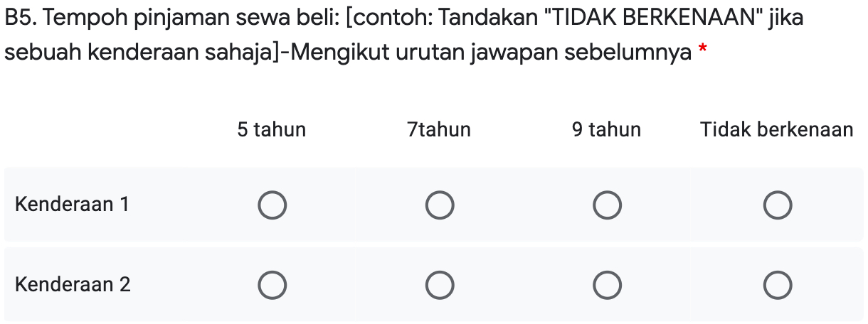
Task: Click the "Kenderaan 1" row label
Action: 72,205
